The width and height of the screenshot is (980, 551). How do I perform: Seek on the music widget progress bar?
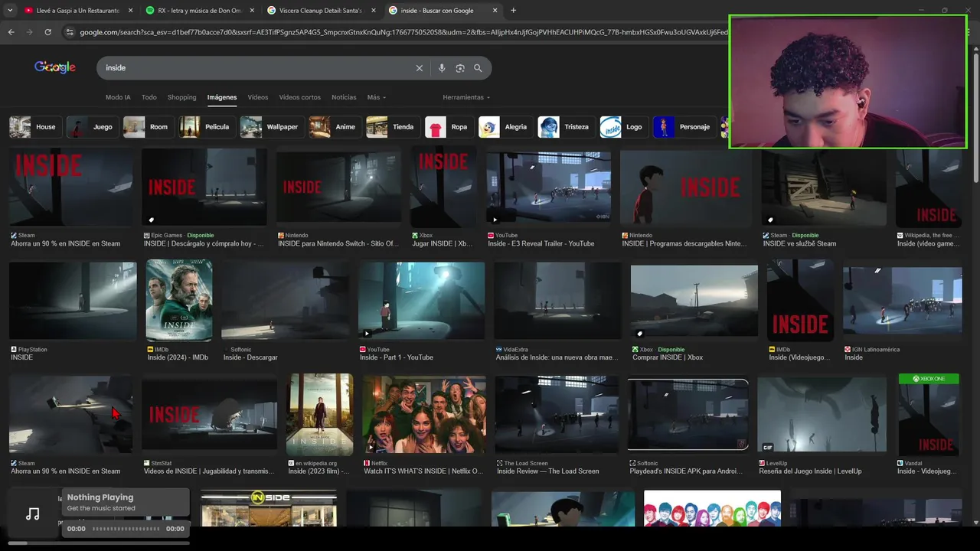click(x=126, y=529)
